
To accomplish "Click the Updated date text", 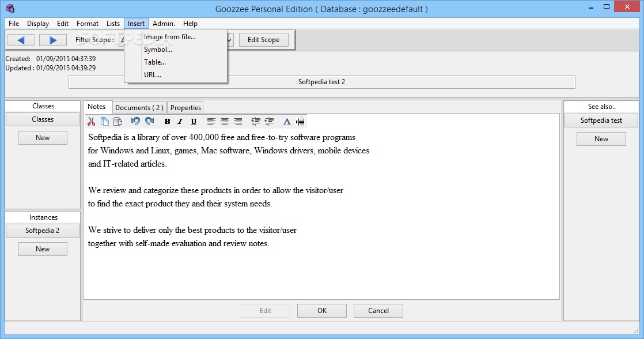I will (x=51, y=68).
